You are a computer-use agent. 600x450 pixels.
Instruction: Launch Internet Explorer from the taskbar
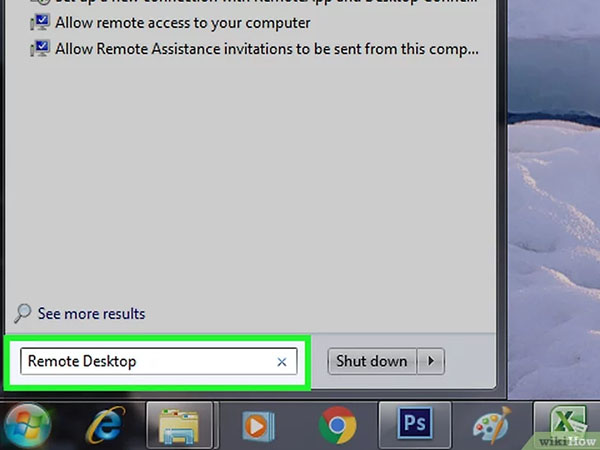pos(106,425)
